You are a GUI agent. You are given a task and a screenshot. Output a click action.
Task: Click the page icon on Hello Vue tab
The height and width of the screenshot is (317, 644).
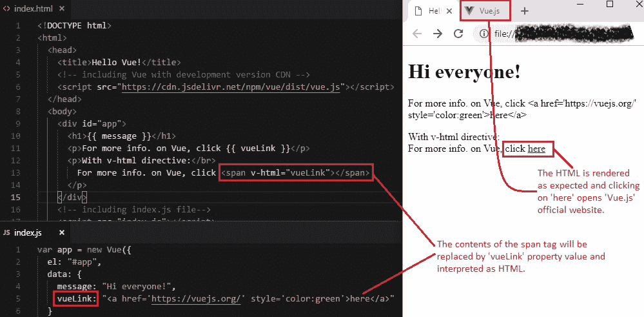pos(418,11)
